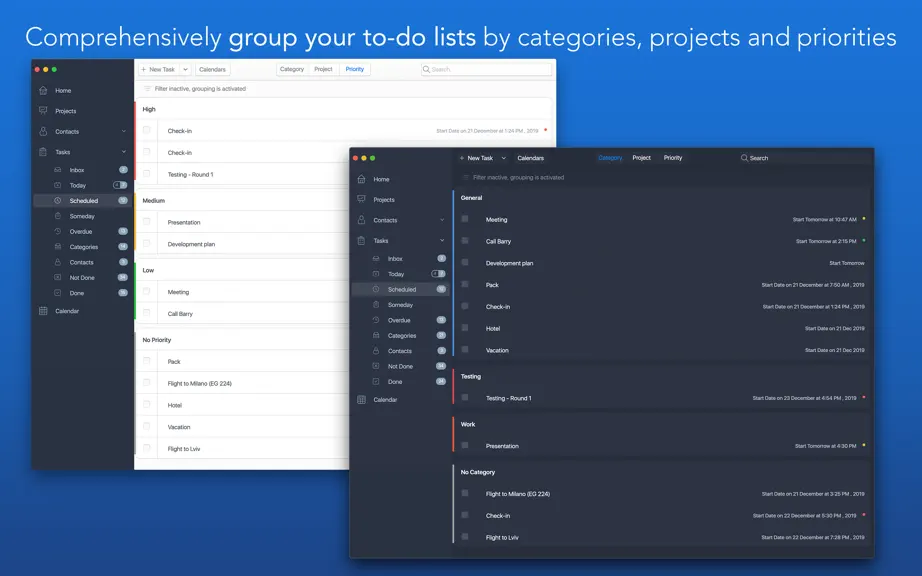The height and width of the screenshot is (576, 922).
Task: Switch to Priority tab in dark window
Action: tap(673, 158)
